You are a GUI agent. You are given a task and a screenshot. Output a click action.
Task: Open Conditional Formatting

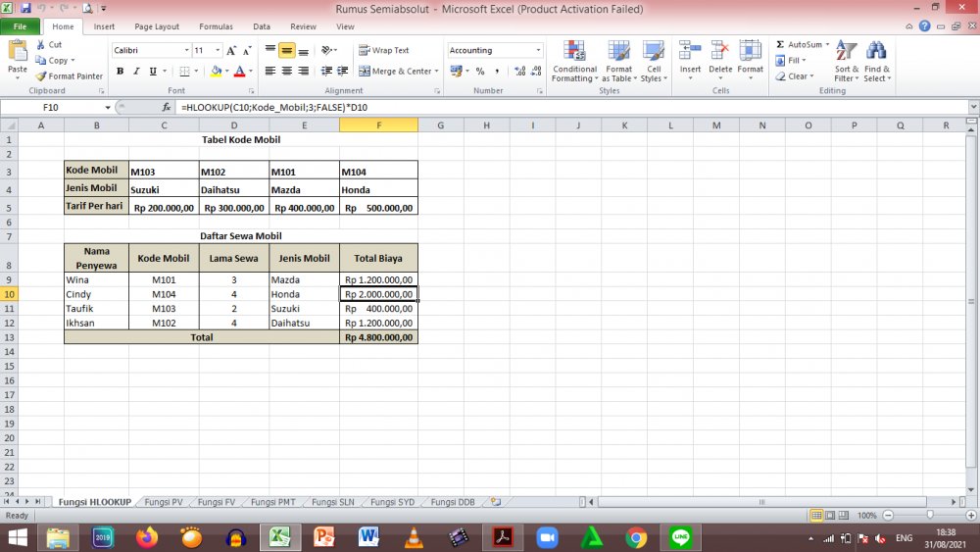[x=574, y=61]
